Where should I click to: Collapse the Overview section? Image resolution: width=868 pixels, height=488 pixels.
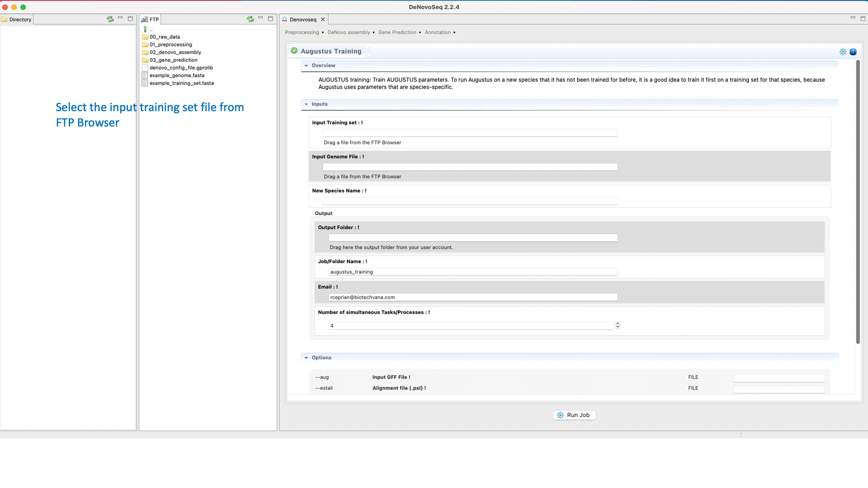point(307,66)
